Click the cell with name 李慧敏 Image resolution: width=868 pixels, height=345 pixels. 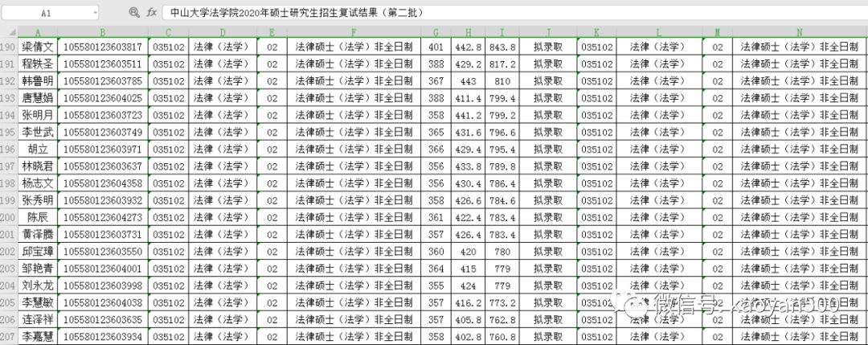39,303
